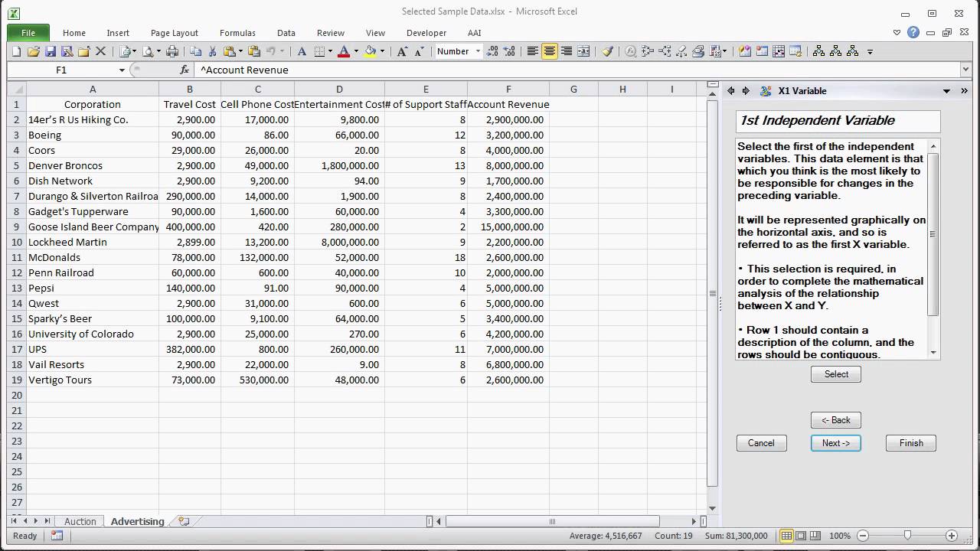Click the Save floppy disk icon
Image resolution: width=980 pixels, height=551 pixels.
[x=51, y=51]
